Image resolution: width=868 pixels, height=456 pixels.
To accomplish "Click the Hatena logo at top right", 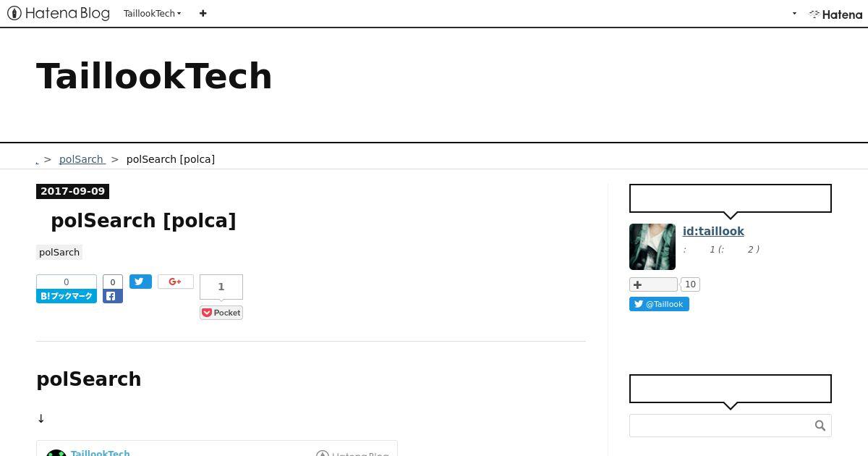I will [x=835, y=14].
